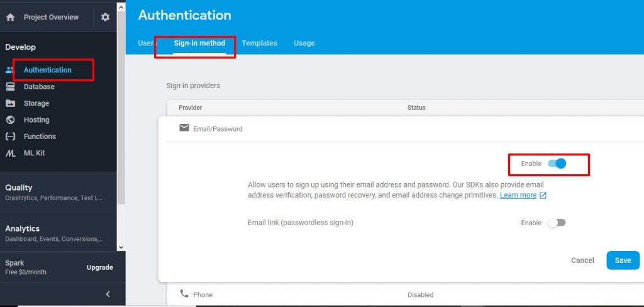This screenshot has width=644, height=307.
Task: Open project settings gear icon
Action: [106, 17]
